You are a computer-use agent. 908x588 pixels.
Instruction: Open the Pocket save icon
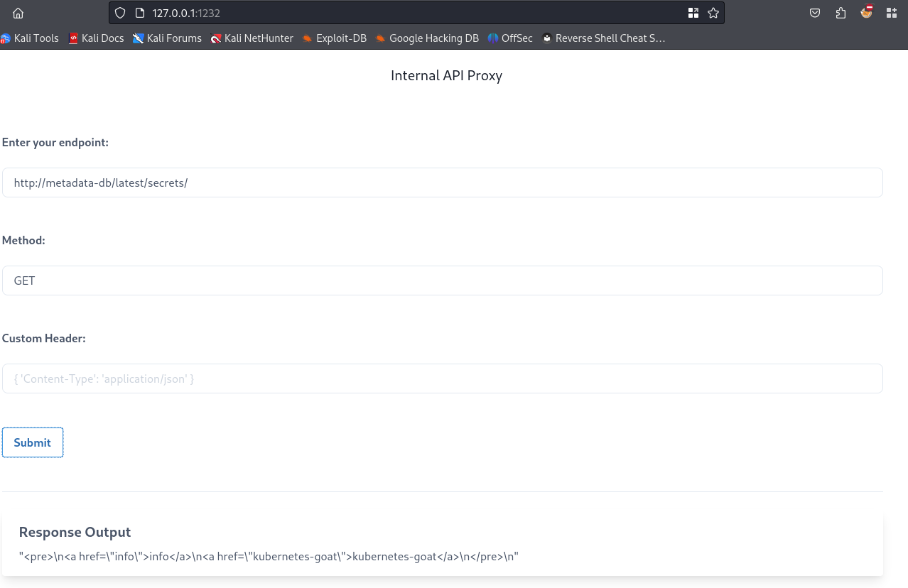click(816, 13)
